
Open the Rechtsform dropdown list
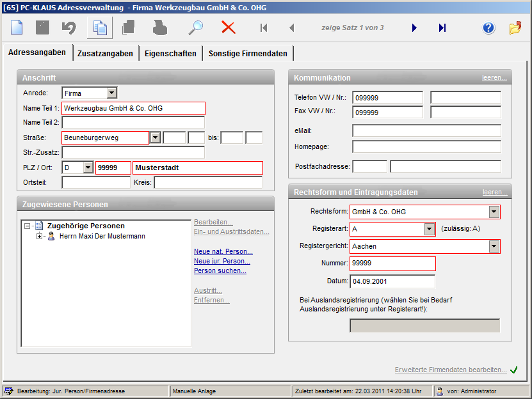494,212
